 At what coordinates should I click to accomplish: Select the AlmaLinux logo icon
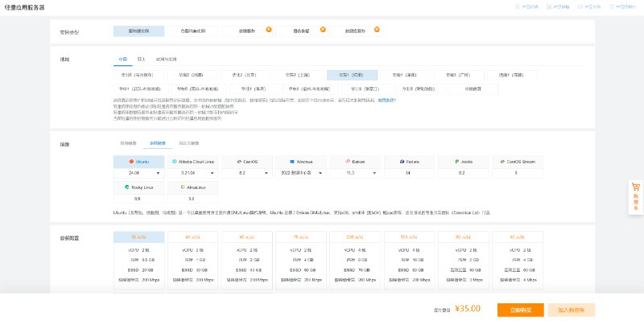(184, 187)
